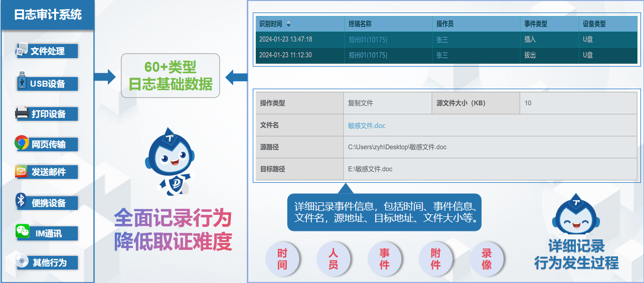Click the disc icon beside 其他行为

click(22, 261)
